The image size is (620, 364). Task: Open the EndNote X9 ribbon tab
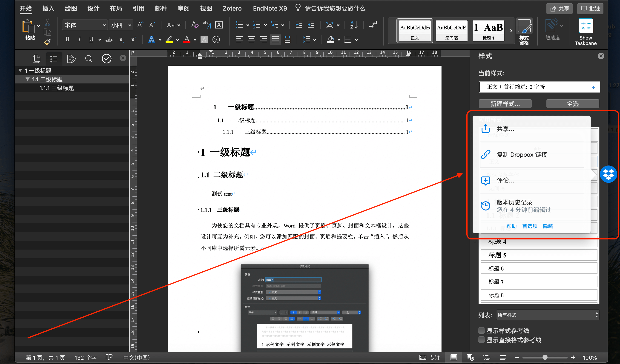coord(270,8)
